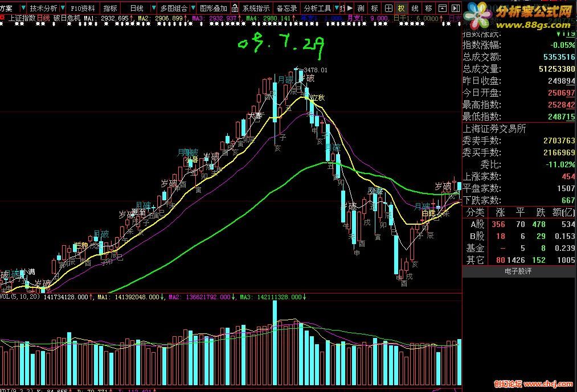
Task: Click the crosshair plus-in-box icon
Action: [388, 8]
